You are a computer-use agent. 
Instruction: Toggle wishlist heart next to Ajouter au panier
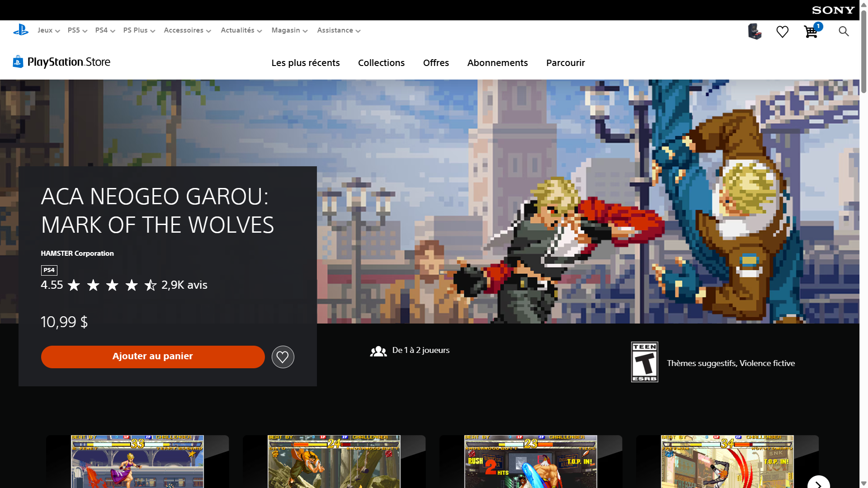283,357
